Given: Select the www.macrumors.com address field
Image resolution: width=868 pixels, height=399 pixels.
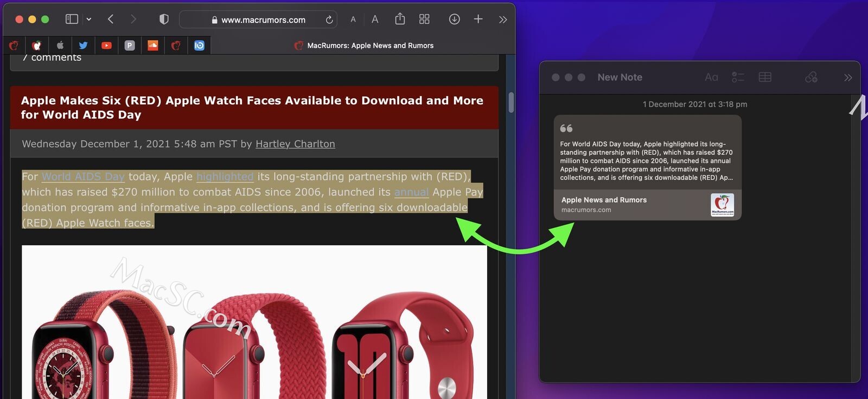Looking at the screenshot, I should click(x=258, y=20).
